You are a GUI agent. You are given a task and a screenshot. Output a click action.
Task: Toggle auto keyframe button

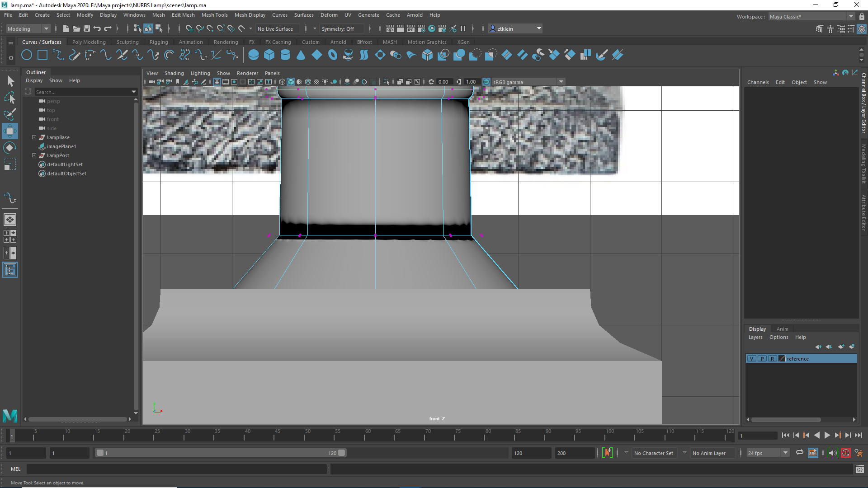click(x=845, y=453)
